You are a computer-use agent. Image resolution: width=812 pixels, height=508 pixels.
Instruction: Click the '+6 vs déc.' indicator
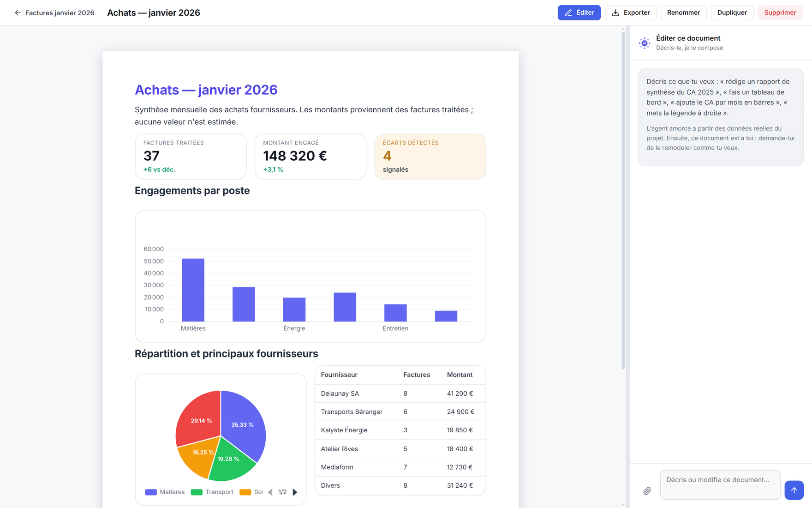pyautogui.click(x=159, y=169)
